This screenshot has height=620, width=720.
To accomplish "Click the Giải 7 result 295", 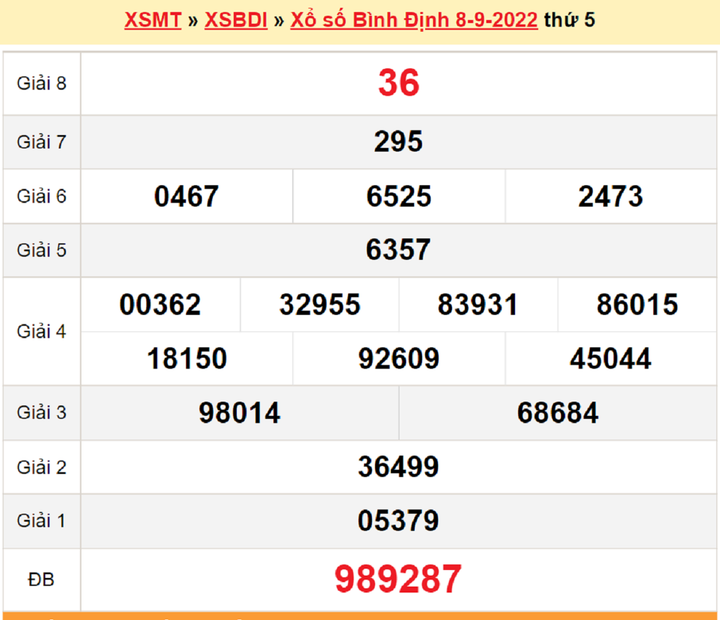I will click(398, 142).
